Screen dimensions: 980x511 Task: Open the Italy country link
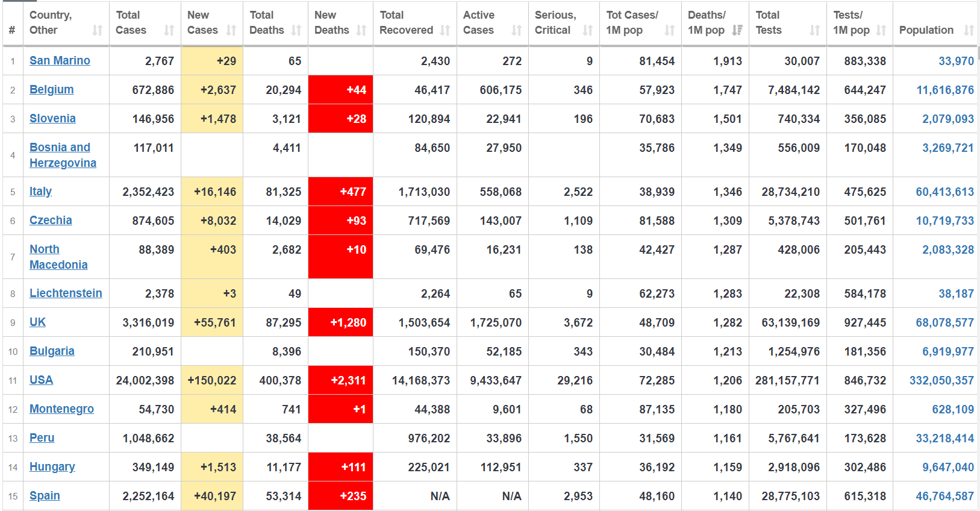pyautogui.click(x=40, y=191)
